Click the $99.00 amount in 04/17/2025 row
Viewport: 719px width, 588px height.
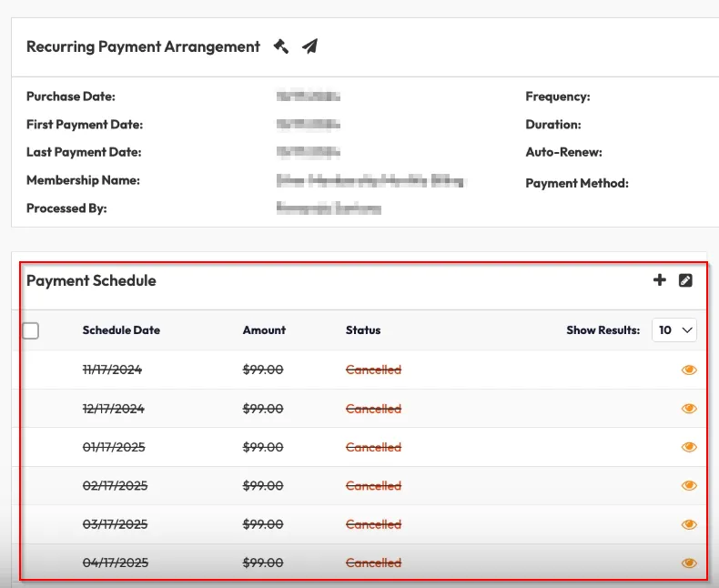[x=263, y=563]
